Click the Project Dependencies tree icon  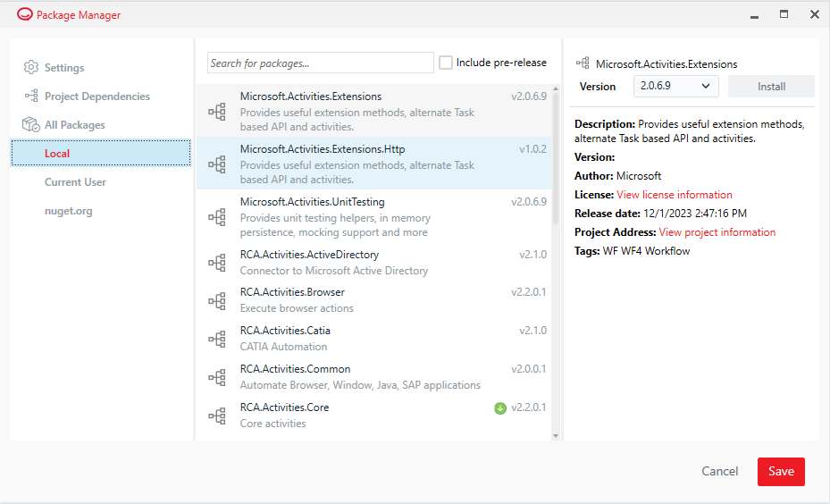coord(31,96)
